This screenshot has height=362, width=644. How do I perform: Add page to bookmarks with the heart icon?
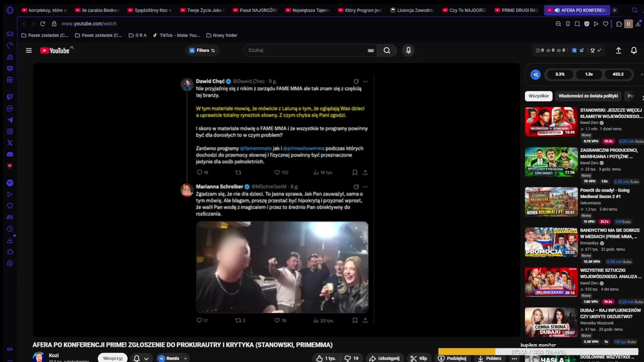605,24
